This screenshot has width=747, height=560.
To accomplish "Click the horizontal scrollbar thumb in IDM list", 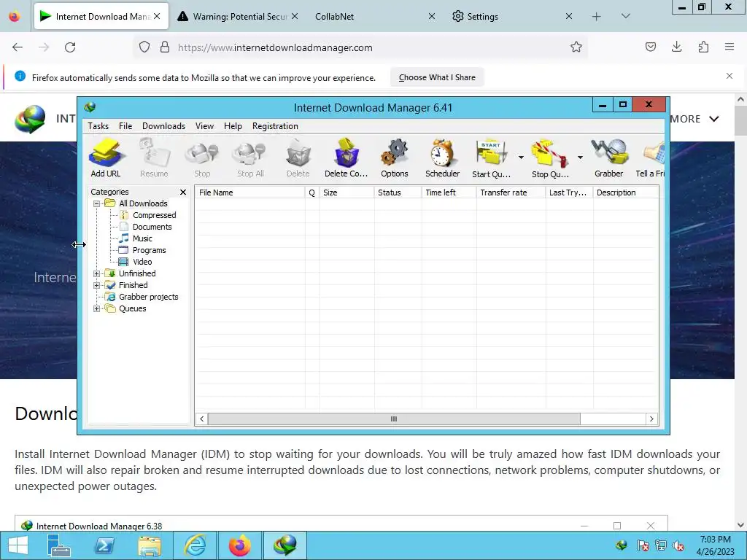I will (394, 419).
